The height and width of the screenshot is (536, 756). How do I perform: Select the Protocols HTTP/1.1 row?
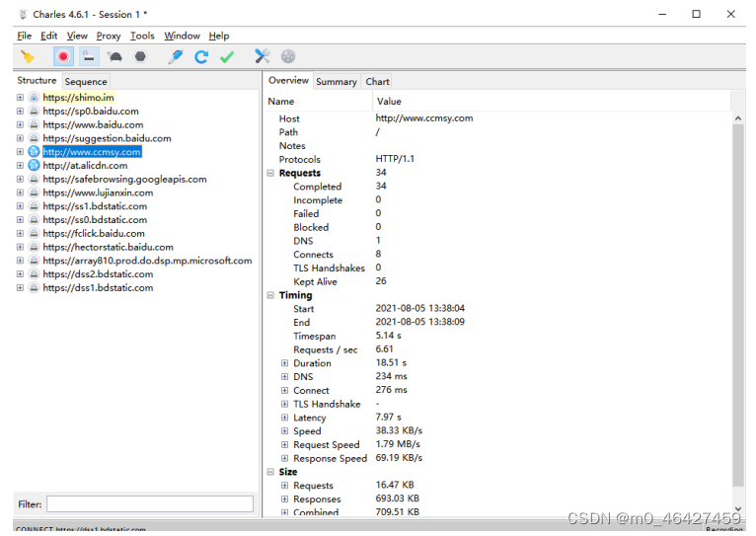click(497, 159)
